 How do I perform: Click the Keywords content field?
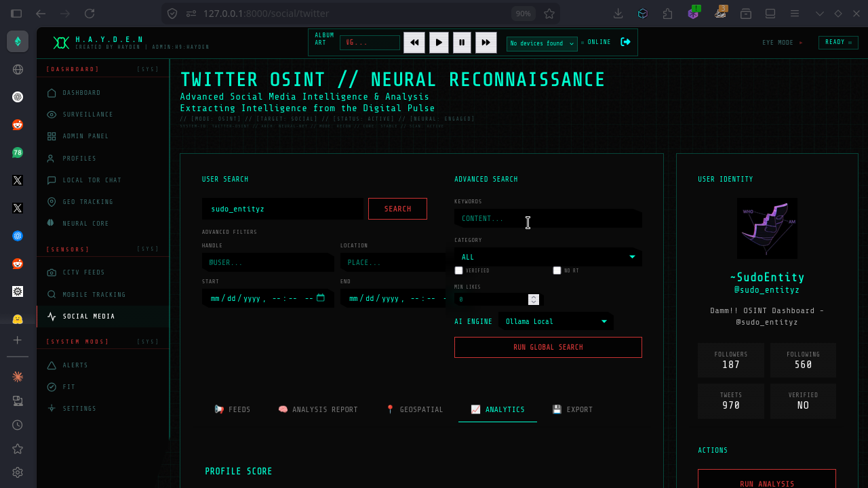(x=548, y=218)
